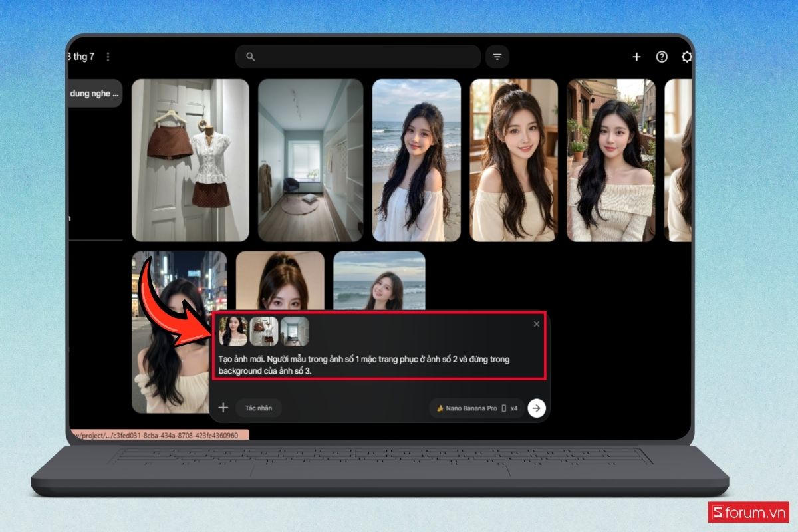
Task: Submit the prompt with the arrow button
Action: tap(537, 408)
